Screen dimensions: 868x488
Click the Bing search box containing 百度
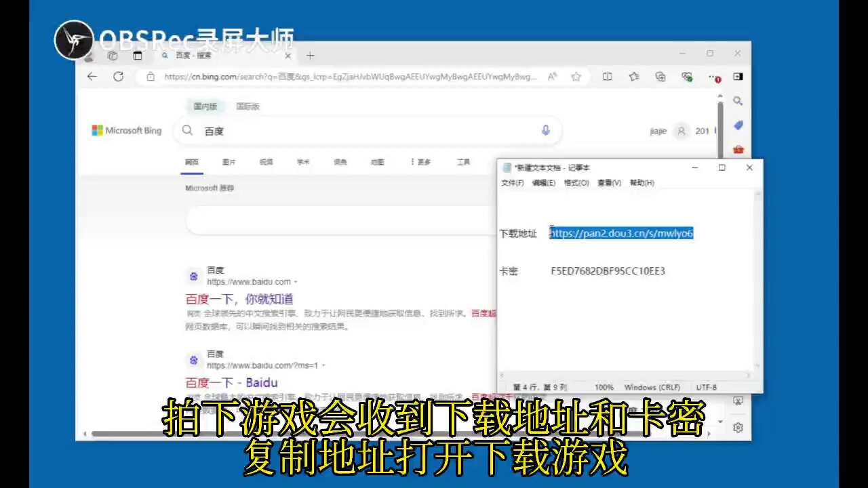[x=370, y=131]
